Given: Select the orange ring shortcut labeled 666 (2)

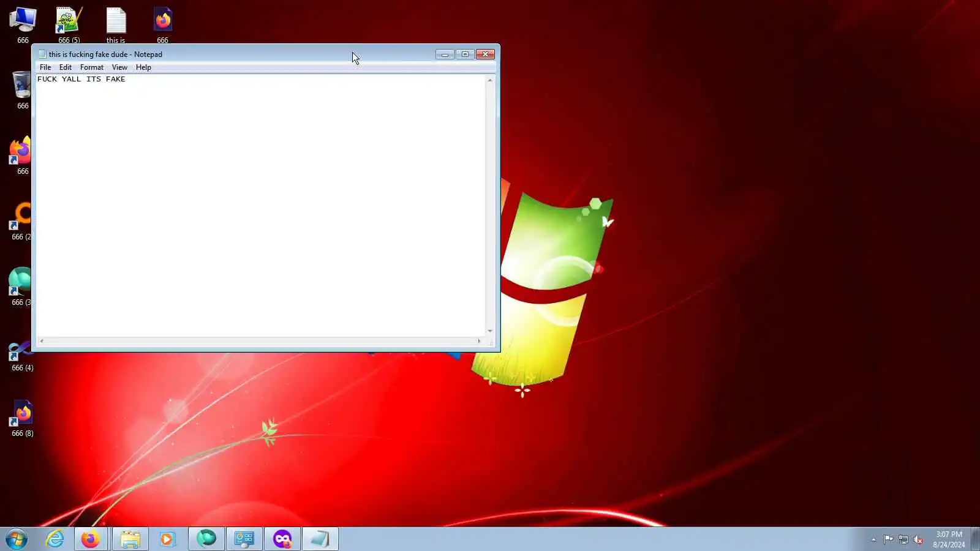Looking at the screenshot, I should tap(21, 221).
